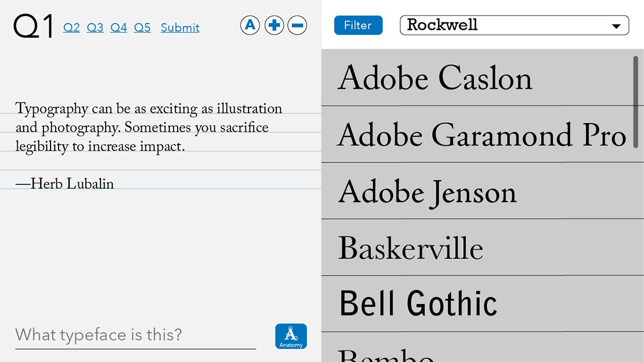Click the Filter button
The image size is (644, 362).
(x=358, y=25)
